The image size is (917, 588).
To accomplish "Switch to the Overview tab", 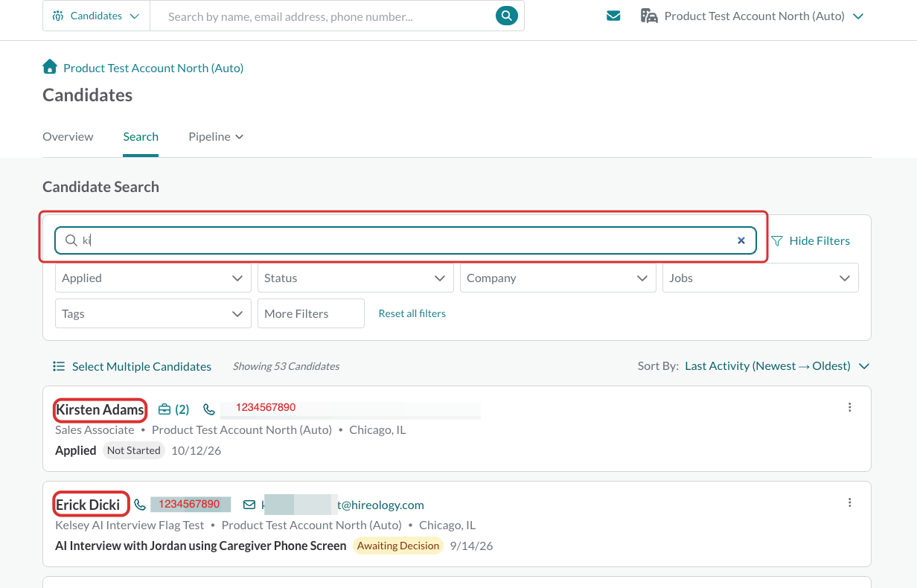I will [x=68, y=136].
